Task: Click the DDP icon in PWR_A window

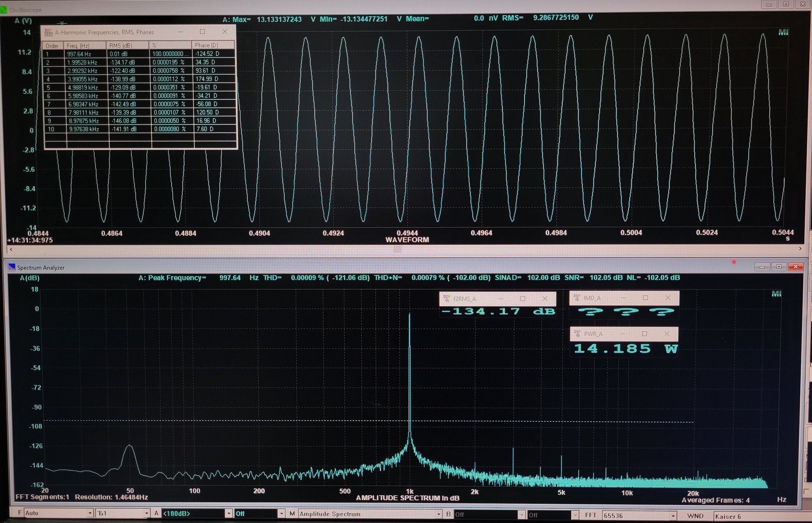Action: point(577,334)
